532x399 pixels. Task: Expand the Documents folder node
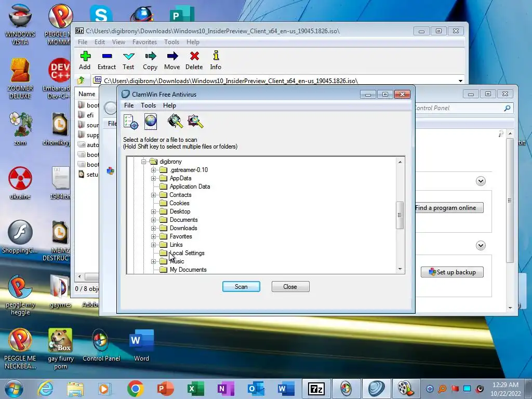click(x=153, y=220)
